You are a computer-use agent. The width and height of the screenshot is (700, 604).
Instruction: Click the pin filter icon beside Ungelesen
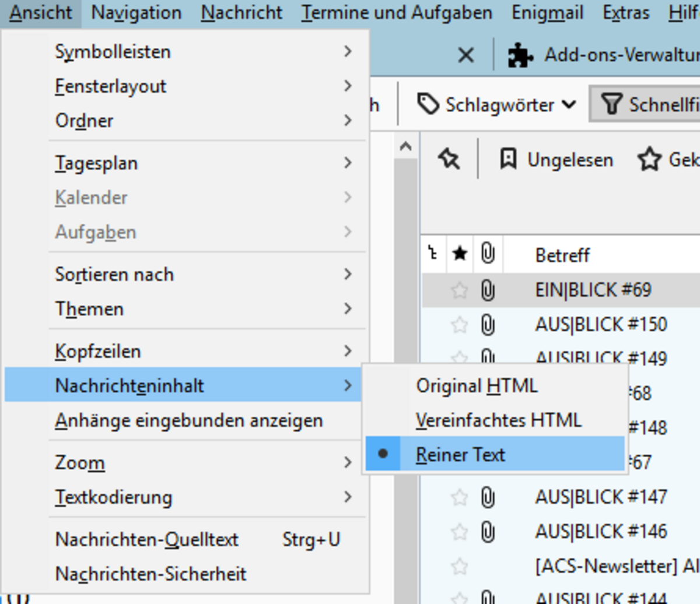449,159
